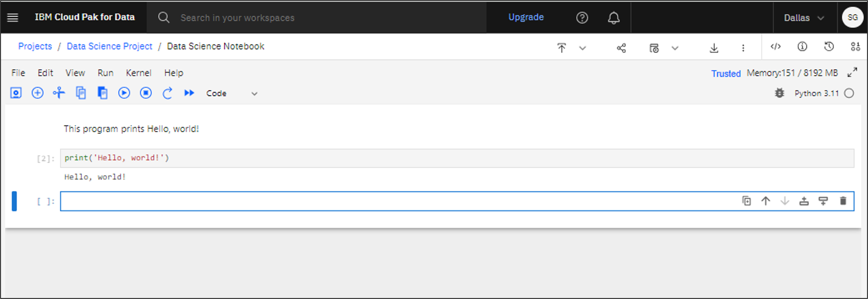
Task: Open the debugger bug icon
Action: coord(779,93)
